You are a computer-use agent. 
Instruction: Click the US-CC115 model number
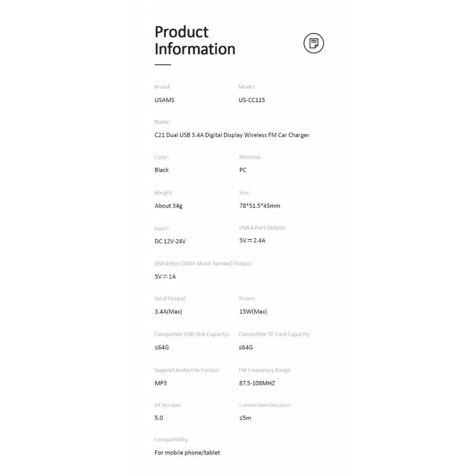click(x=251, y=100)
